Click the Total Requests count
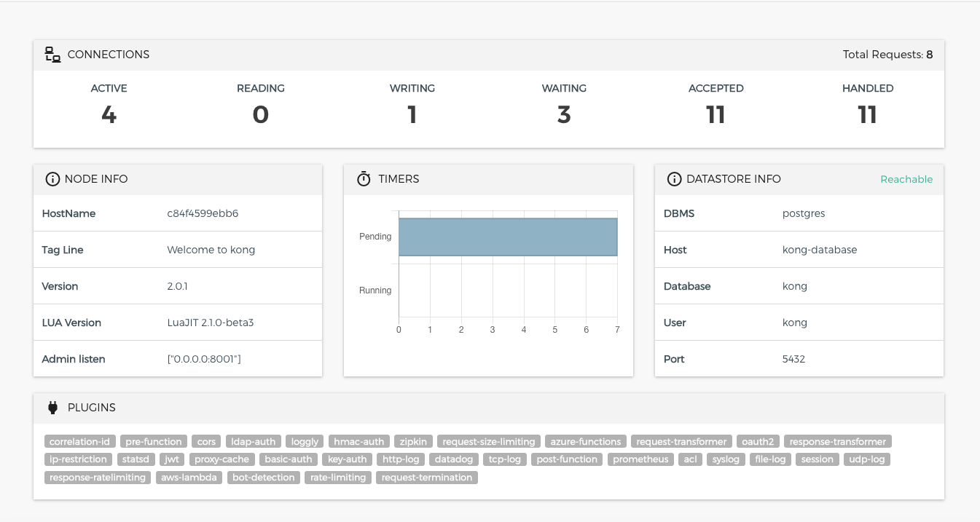The height and width of the screenshot is (522, 980). tap(930, 55)
